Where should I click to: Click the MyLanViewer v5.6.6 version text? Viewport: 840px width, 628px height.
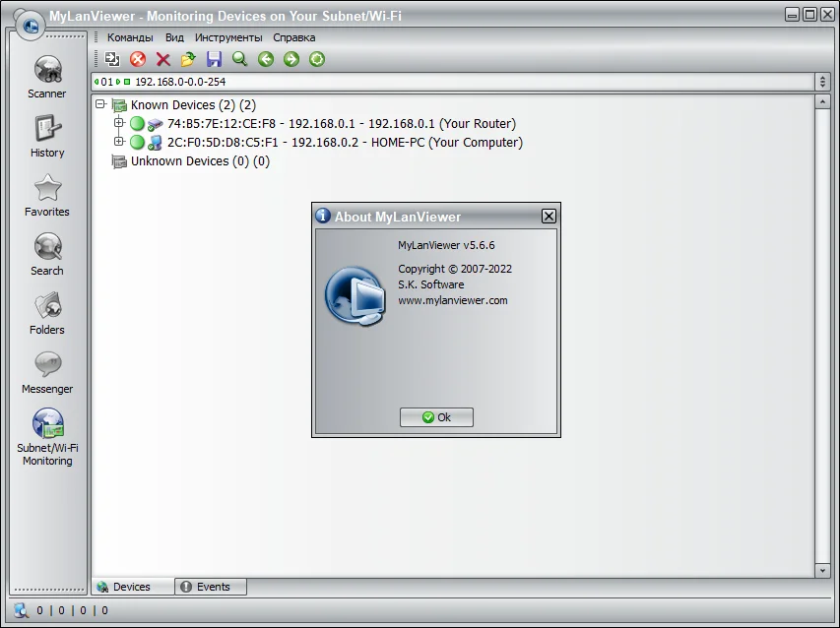446,245
